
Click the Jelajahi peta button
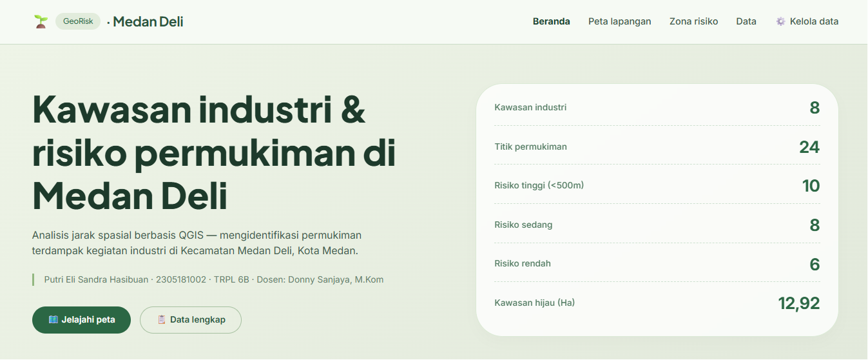[x=81, y=320]
